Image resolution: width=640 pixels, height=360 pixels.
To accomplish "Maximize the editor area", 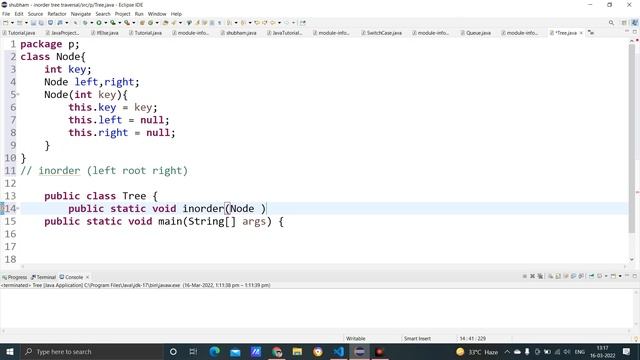I will click(635, 32).
